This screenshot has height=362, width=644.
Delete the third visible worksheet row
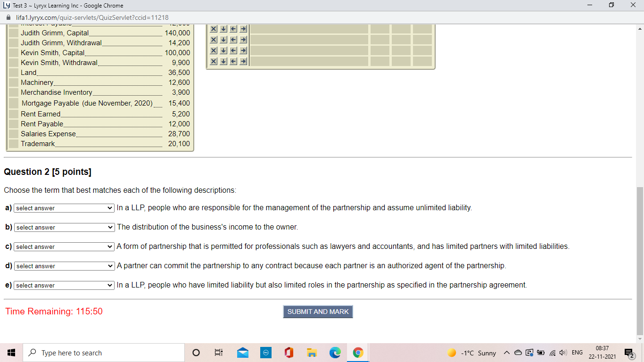(214, 50)
